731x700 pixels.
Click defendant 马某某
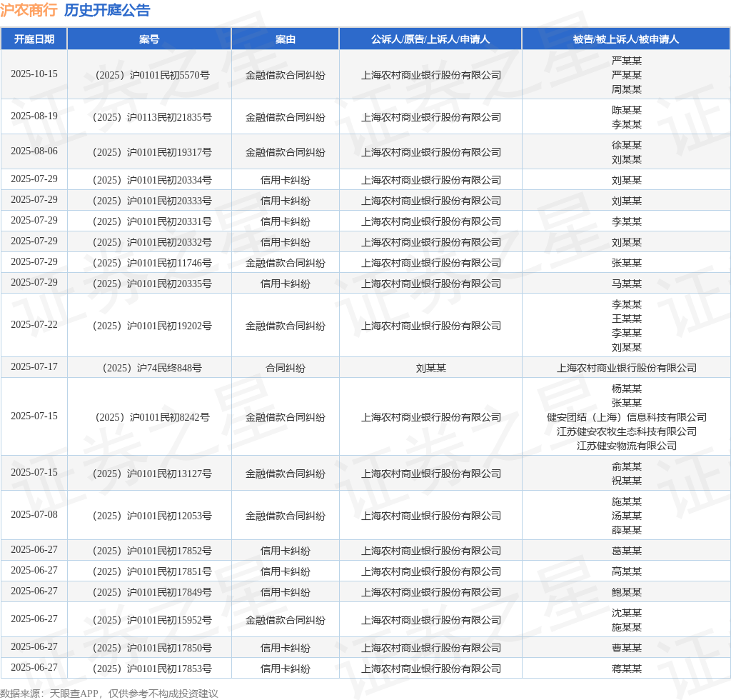tap(627, 284)
